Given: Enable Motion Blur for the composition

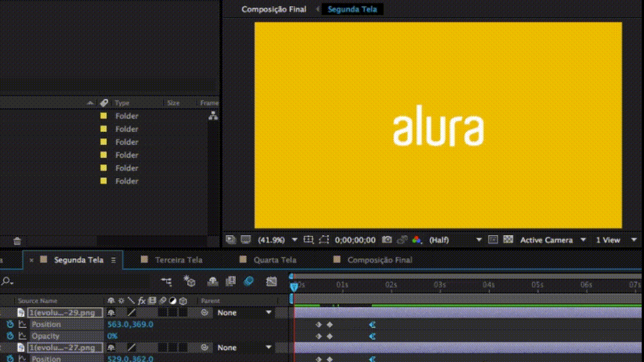Looking at the screenshot, I should click(x=248, y=282).
